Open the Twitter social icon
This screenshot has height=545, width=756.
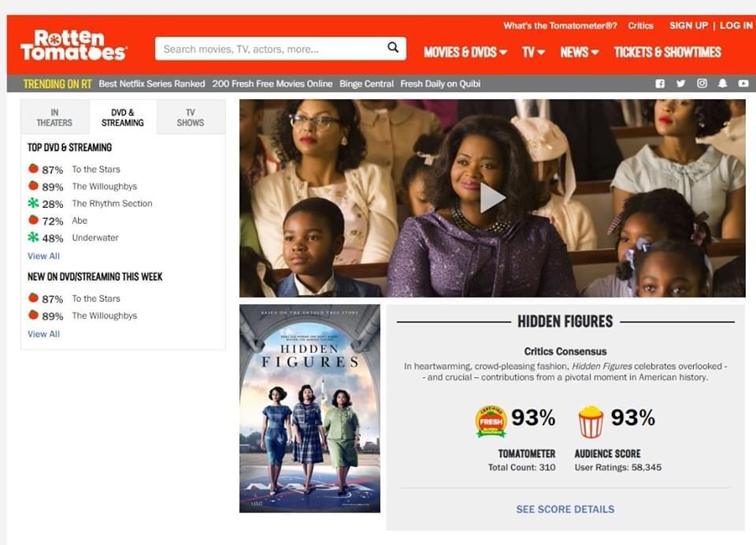pyautogui.click(x=680, y=83)
